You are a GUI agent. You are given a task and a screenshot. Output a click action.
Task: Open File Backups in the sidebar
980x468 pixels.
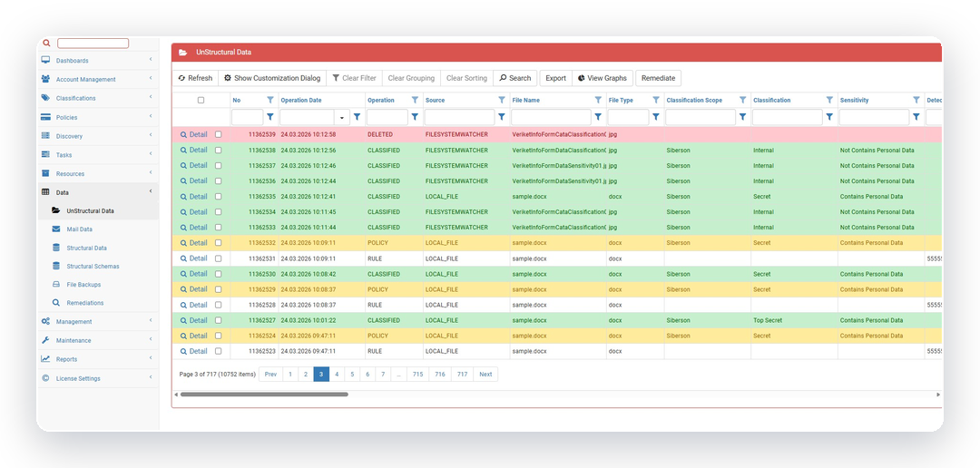(83, 284)
